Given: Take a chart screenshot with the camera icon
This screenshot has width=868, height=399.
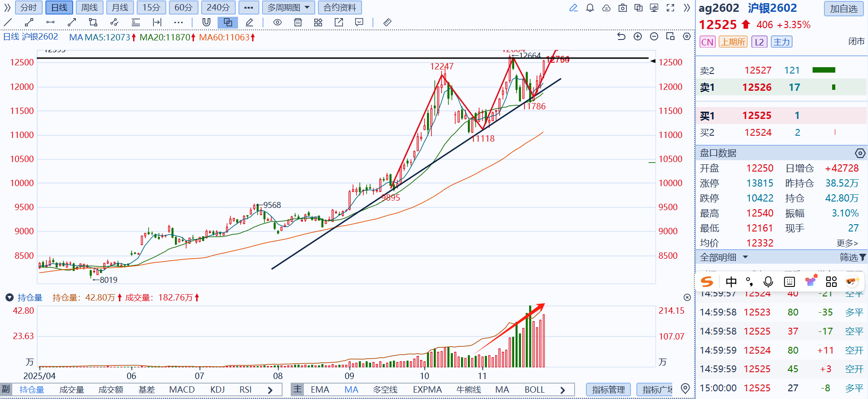Looking at the screenshot, I should coord(623,8).
